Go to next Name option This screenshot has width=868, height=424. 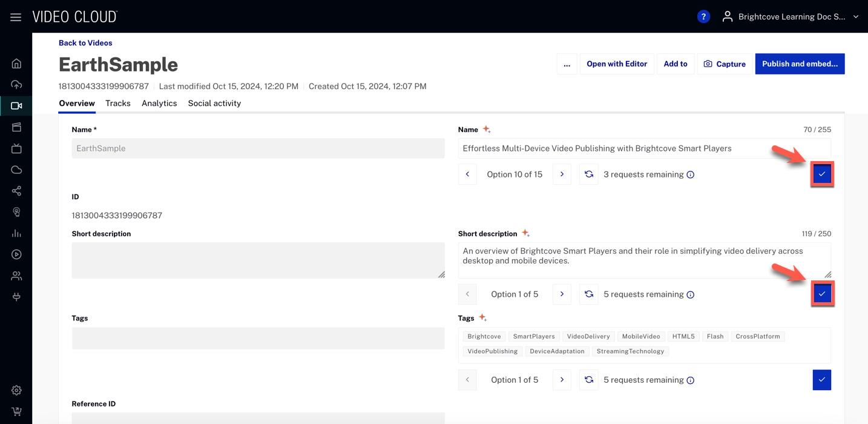562,174
